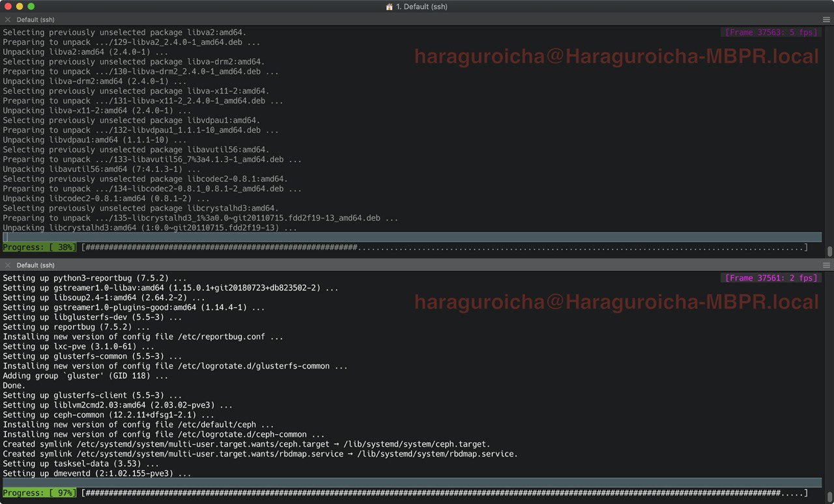The width and height of the screenshot is (834, 504).
Task: Click the line Unpacking libva-drm2:amd64 (2.4.0-1)
Action: [x=94, y=81]
